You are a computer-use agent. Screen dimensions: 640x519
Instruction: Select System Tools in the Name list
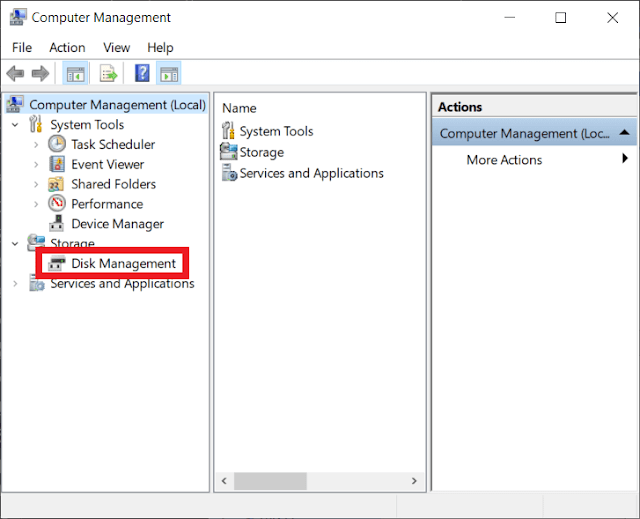(276, 131)
